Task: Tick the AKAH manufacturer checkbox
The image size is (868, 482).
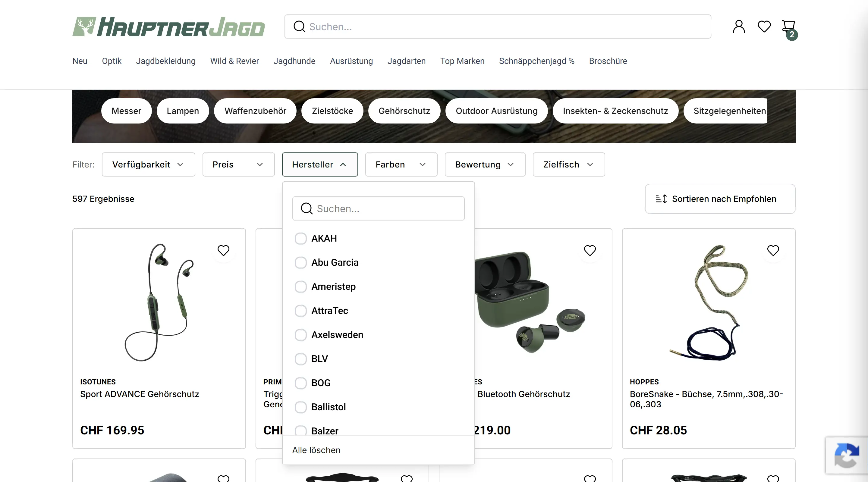Action: click(x=300, y=239)
